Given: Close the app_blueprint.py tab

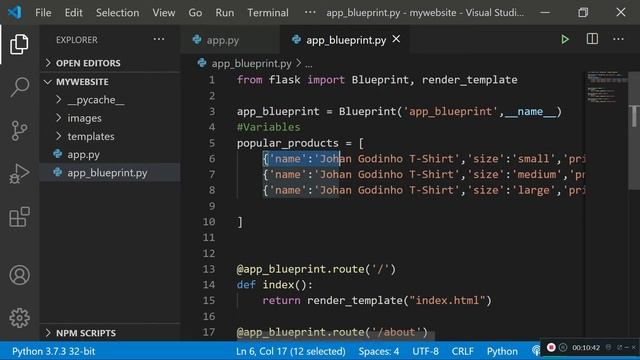Looking at the screenshot, I should click(396, 39).
